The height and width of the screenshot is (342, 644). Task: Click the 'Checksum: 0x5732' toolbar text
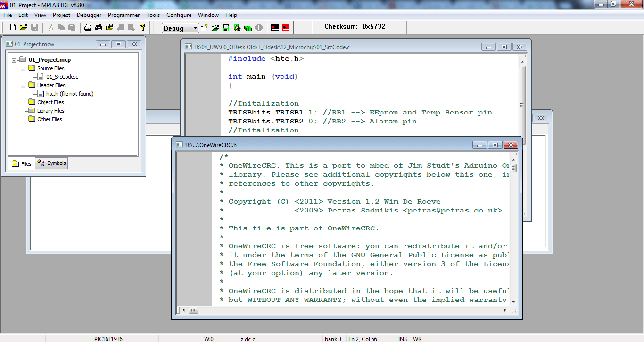point(355,26)
